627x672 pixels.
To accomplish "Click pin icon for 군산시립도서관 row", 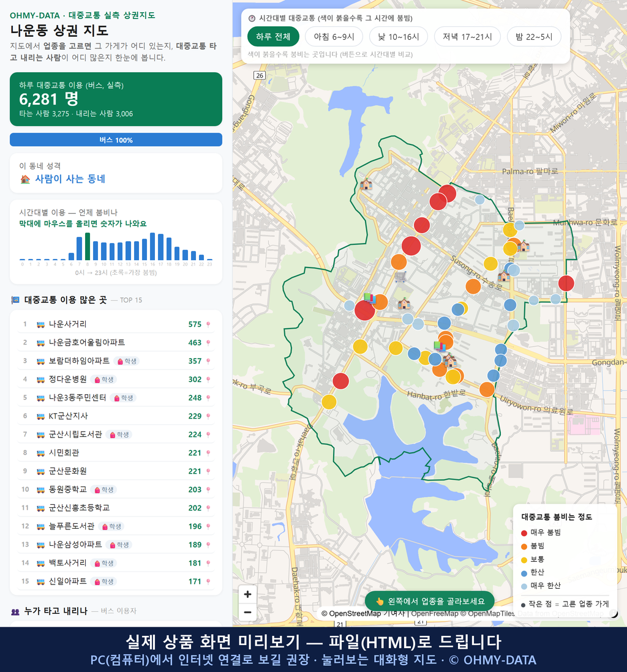I will click(208, 435).
